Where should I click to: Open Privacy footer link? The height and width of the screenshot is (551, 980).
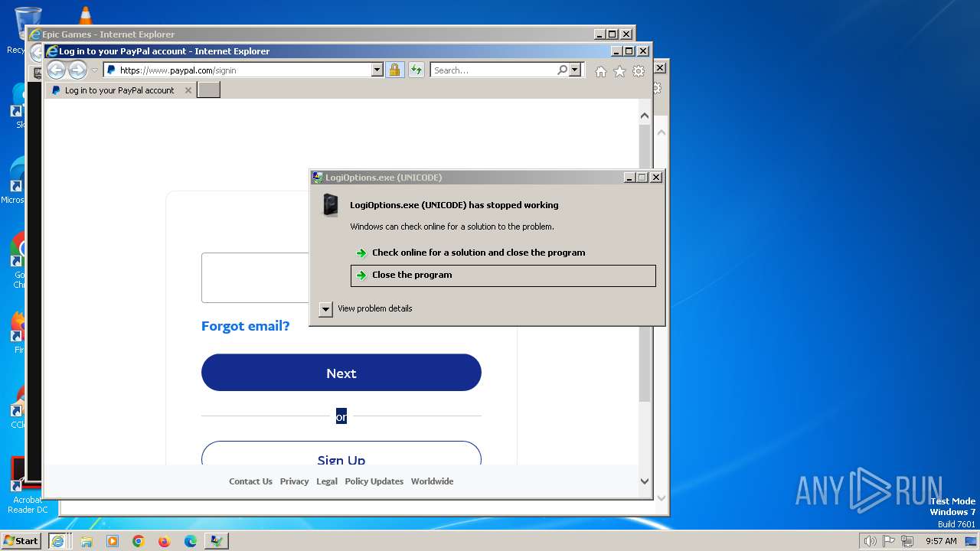point(294,481)
